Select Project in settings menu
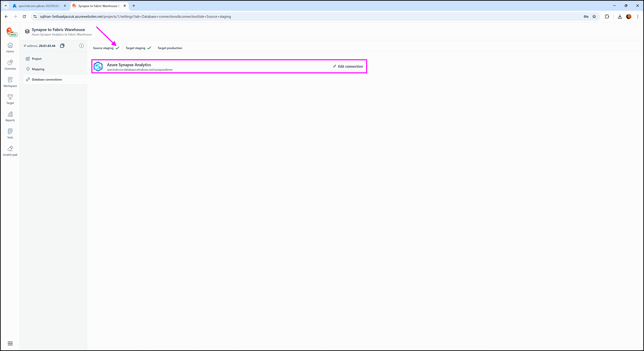Screen dimensions: 644x351 36,59
